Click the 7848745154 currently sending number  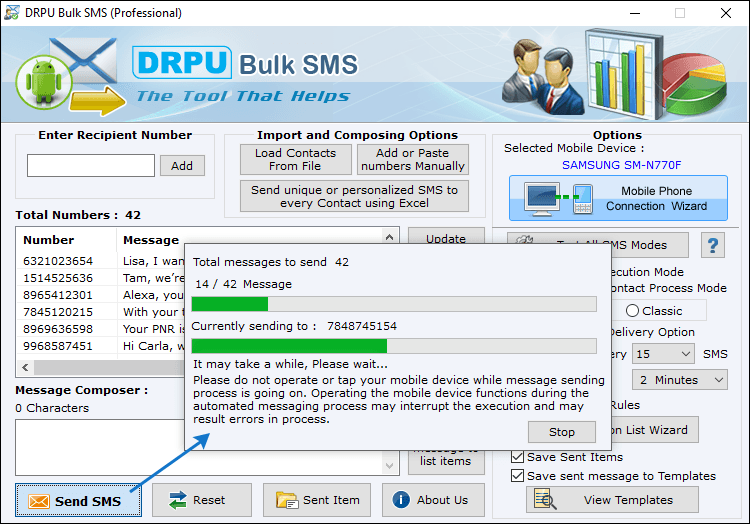pos(362,326)
